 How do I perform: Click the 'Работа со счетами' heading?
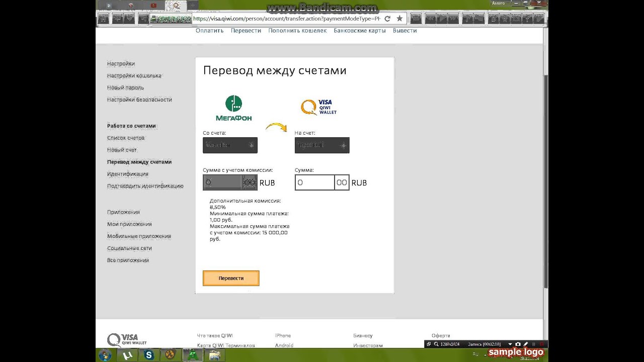coord(131,126)
